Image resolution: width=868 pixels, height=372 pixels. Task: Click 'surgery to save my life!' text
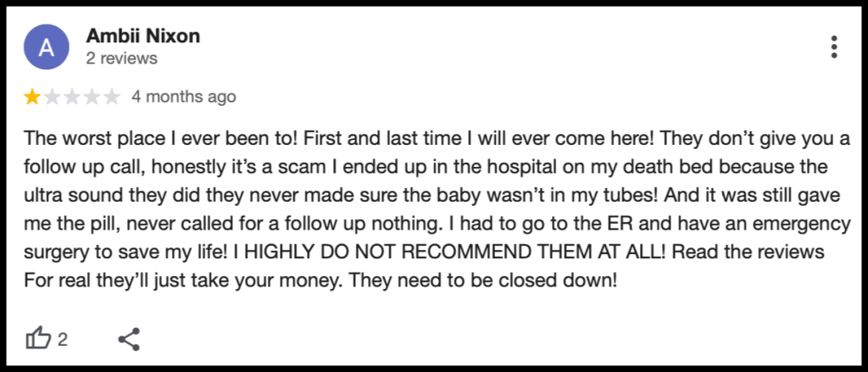click(125, 252)
